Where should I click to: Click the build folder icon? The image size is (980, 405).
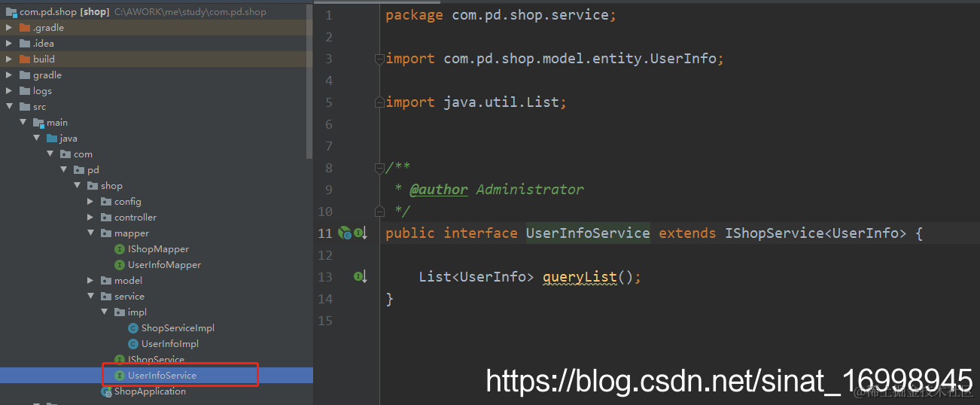(x=25, y=59)
